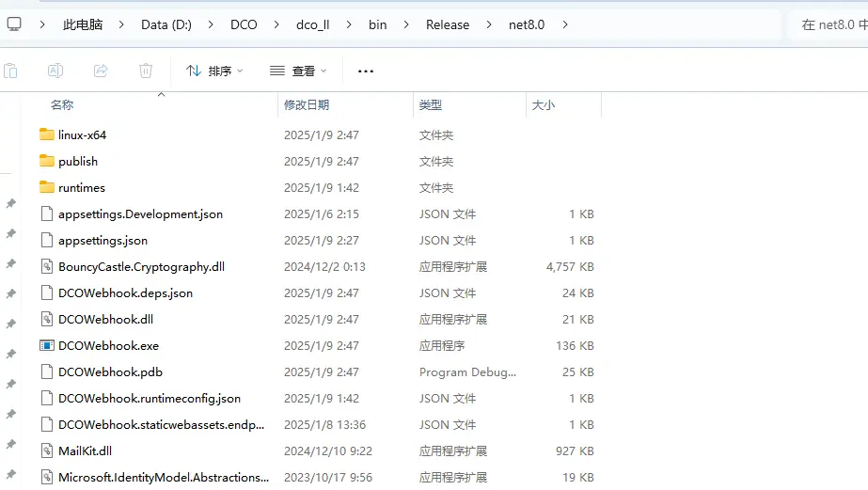Expand the chevron after dco_ll breadcrumb

point(349,24)
